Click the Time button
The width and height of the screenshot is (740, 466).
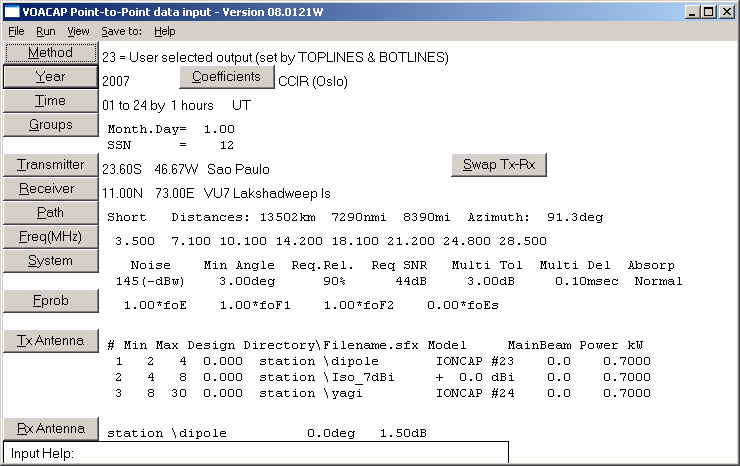coord(50,101)
